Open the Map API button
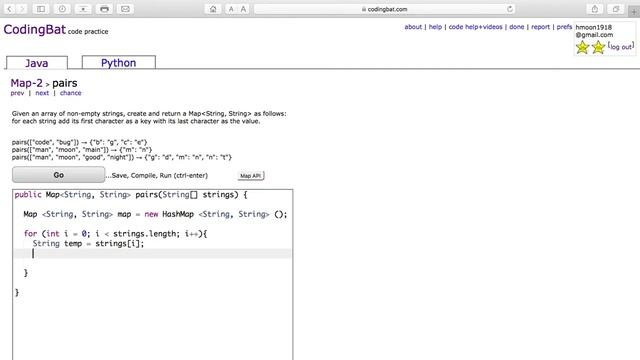The width and height of the screenshot is (640, 360). pos(251,176)
